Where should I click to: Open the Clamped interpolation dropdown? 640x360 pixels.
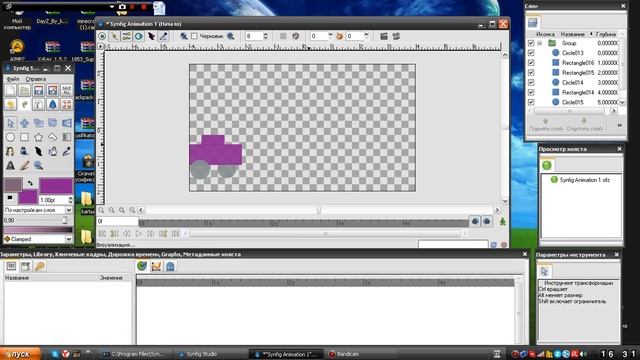click(x=69, y=239)
